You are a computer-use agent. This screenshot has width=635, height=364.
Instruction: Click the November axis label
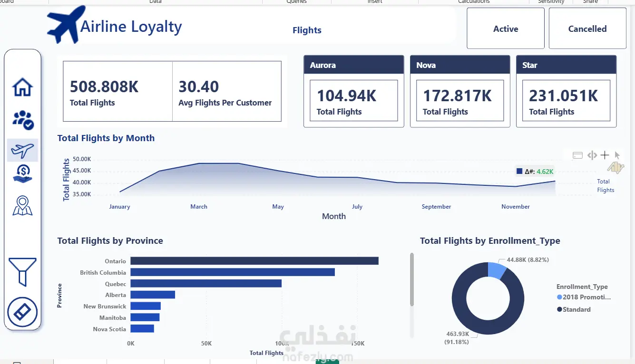(516, 207)
